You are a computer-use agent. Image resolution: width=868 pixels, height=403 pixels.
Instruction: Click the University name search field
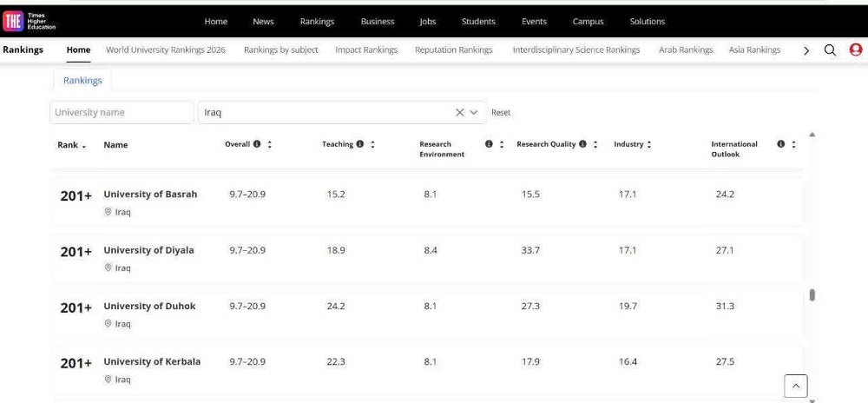click(122, 113)
